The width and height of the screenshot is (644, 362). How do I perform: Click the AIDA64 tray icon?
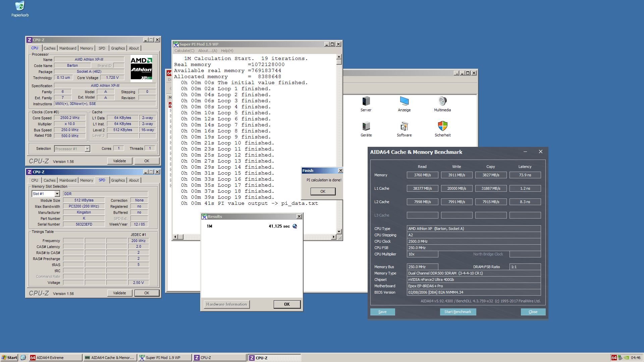[614, 358]
